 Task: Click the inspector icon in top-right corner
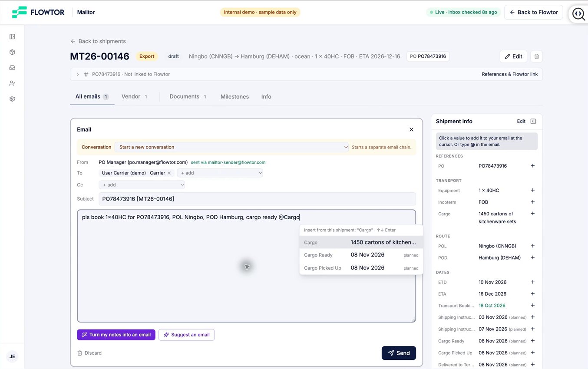click(578, 14)
